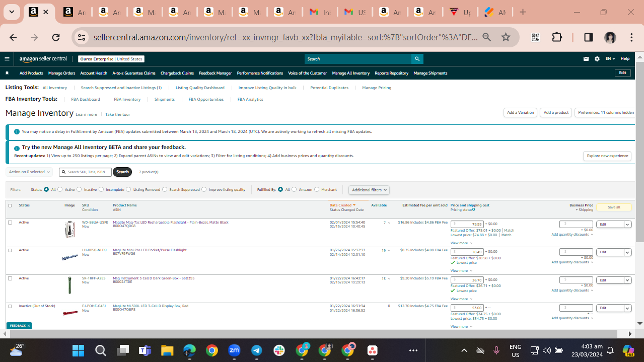Image resolution: width=644 pixels, height=362 pixels.
Task: Select the Inactive status filter radio
Action: click(79, 190)
